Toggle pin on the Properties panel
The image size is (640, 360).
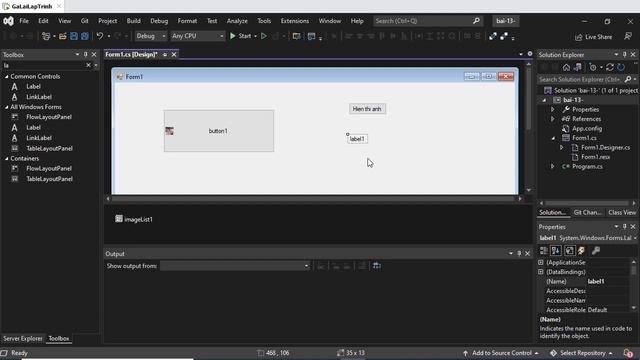click(624, 227)
